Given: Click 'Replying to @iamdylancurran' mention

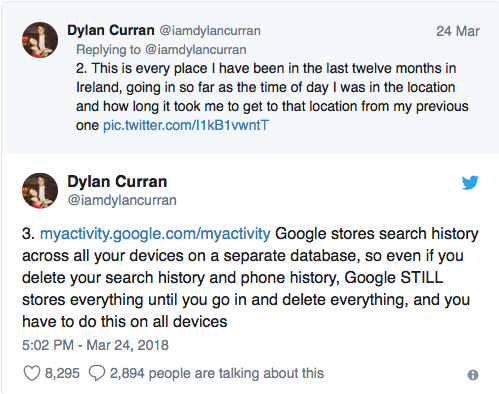Looking at the screenshot, I should click(x=161, y=50).
